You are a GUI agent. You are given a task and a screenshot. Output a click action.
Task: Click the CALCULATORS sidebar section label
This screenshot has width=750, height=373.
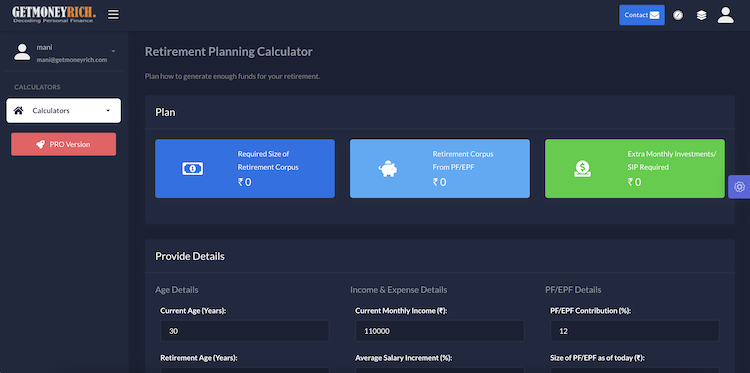(37, 87)
